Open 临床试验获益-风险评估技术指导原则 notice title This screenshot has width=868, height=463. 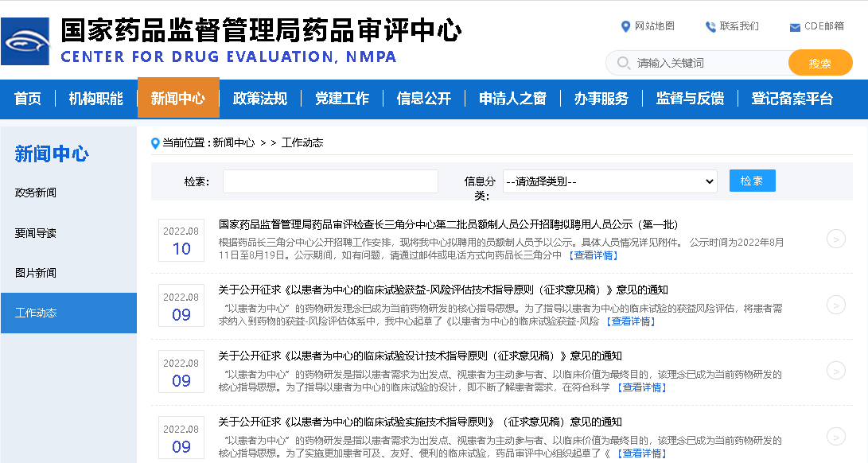(443, 290)
